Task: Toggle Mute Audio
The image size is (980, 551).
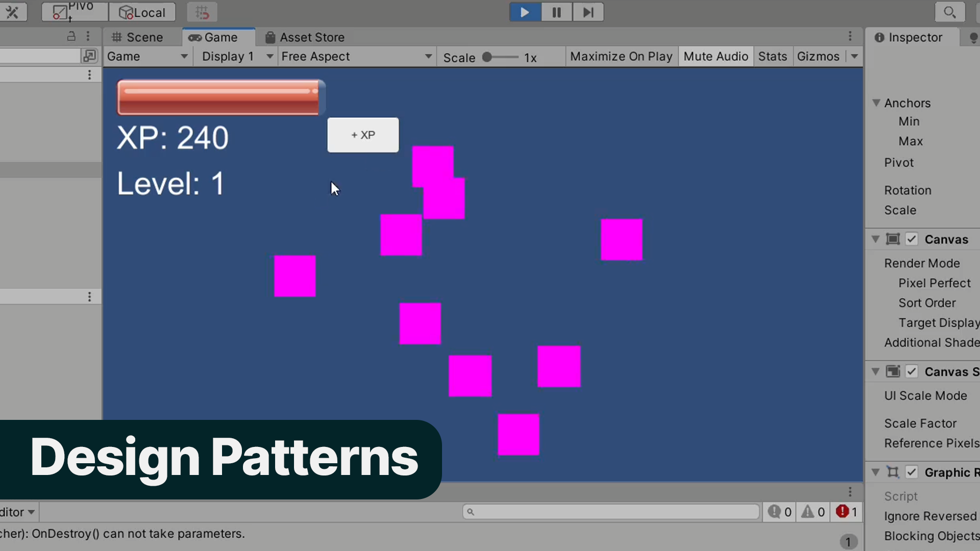Action: tap(716, 57)
